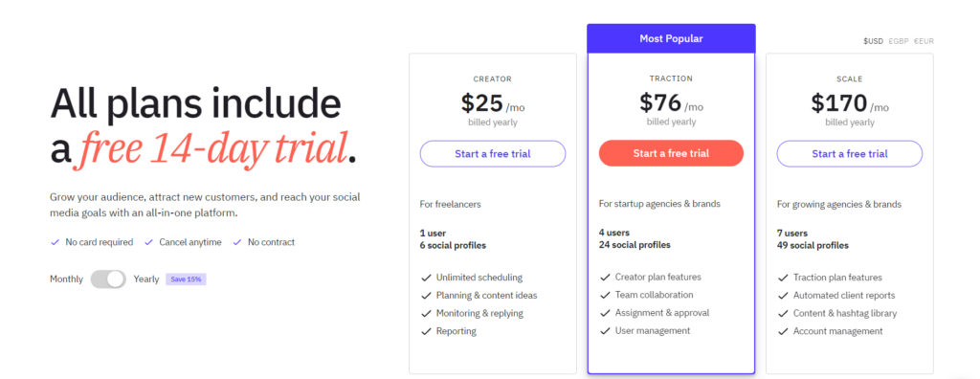Viewport: 980px width, 379px height.
Task: Switch currency to €EUR
Action: (924, 41)
